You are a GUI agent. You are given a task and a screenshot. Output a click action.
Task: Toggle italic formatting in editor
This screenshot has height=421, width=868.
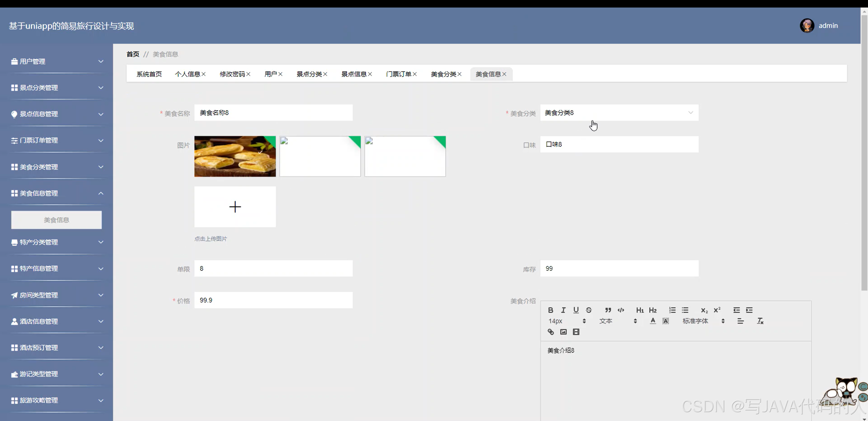(563, 310)
